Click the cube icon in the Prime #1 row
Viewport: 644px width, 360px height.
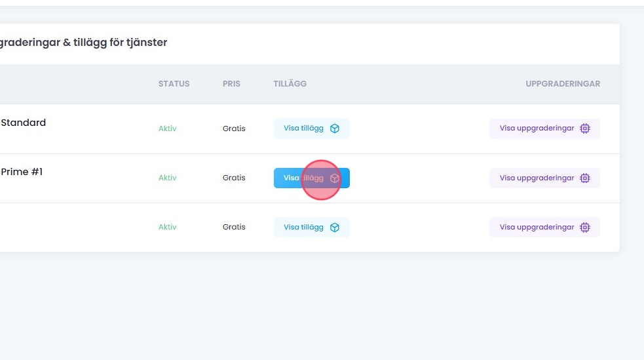(335, 178)
